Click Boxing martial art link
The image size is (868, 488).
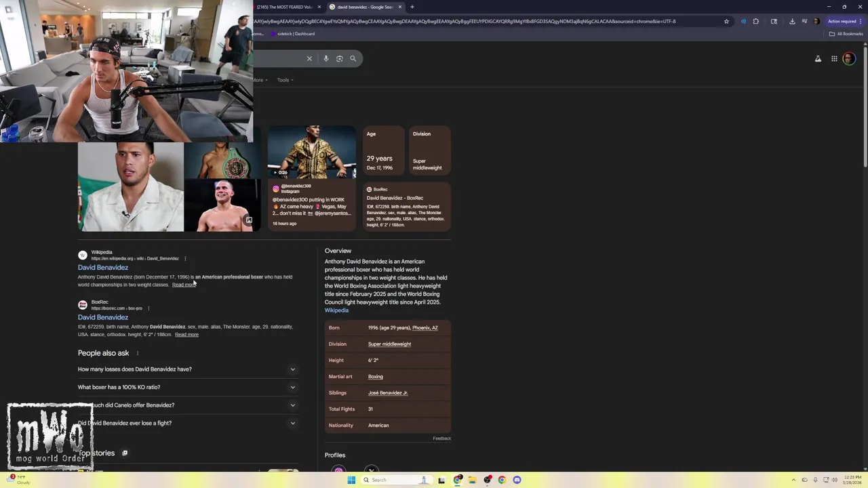pos(376,377)
